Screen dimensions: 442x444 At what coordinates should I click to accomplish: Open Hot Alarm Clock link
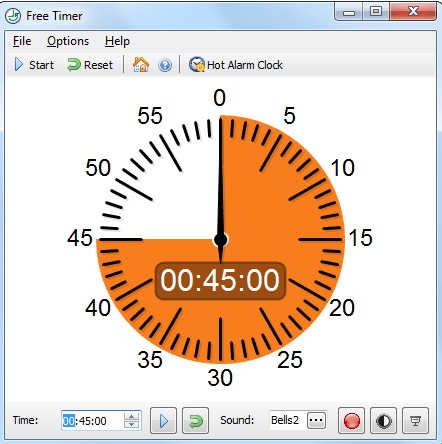coord(236,65)
